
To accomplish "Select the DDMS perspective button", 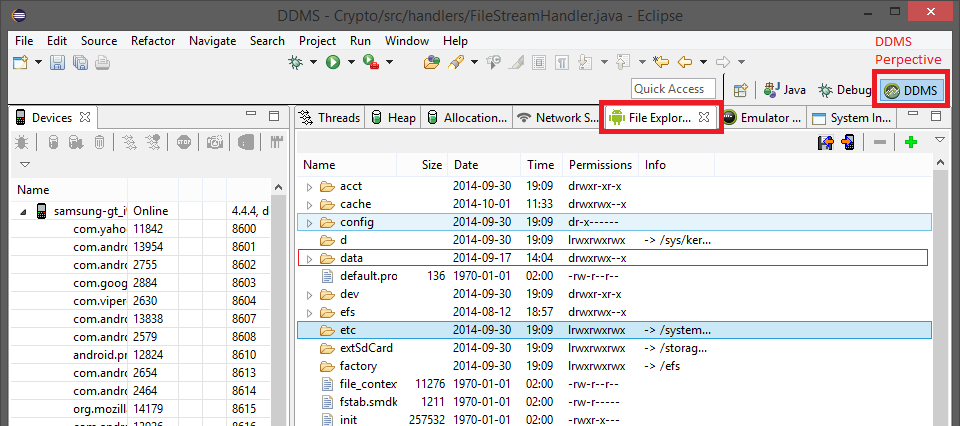I will [911, 91].
